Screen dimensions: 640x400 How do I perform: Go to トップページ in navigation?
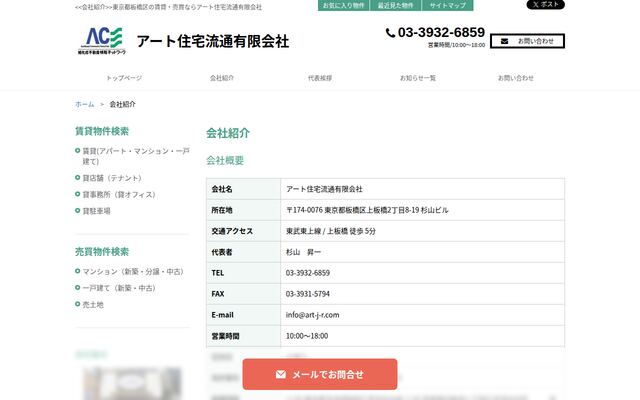point(124,78)
